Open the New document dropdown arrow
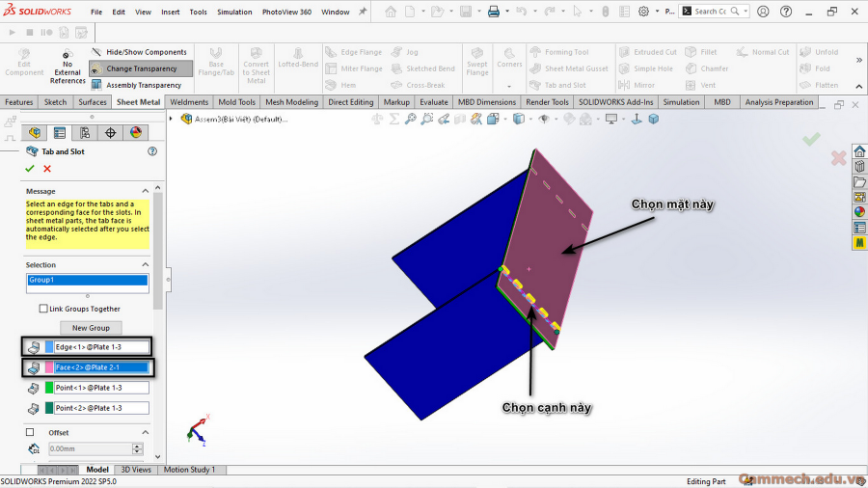The image size is (868, 488). [x=423, y=12]
